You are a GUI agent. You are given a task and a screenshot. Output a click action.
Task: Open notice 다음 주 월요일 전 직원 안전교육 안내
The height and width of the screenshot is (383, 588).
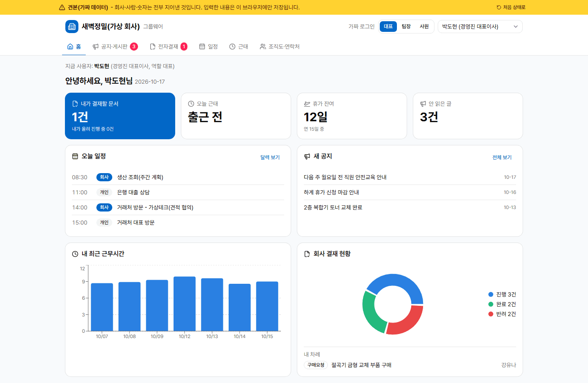410,177
